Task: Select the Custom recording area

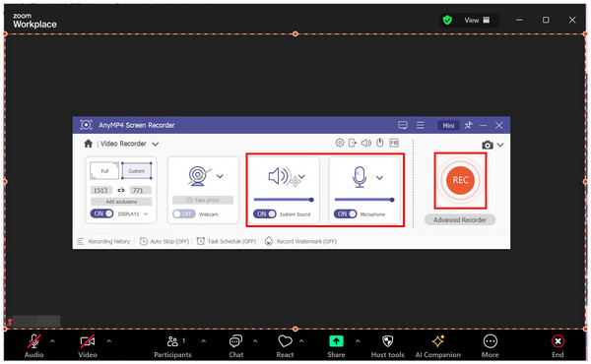Action: click(x=137, y=171)
